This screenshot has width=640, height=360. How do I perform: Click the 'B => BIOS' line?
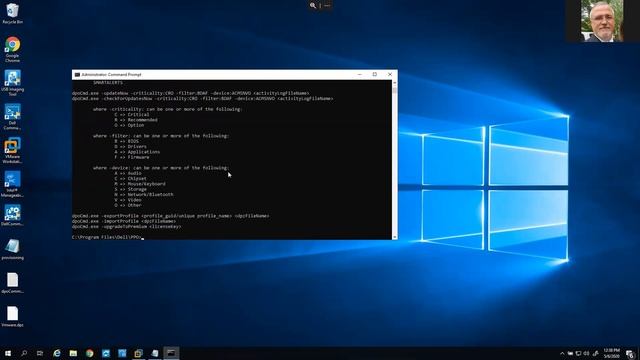[x=127, y=141]
